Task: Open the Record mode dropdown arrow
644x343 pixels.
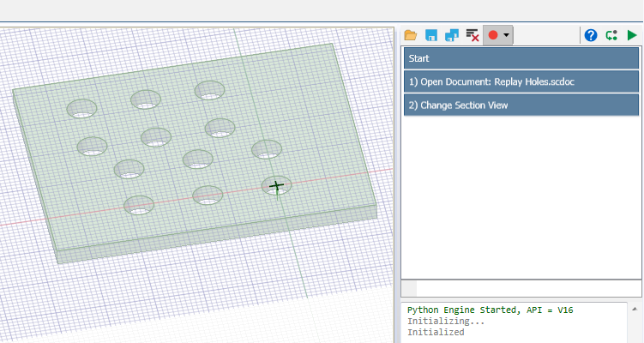Action: 507,35
